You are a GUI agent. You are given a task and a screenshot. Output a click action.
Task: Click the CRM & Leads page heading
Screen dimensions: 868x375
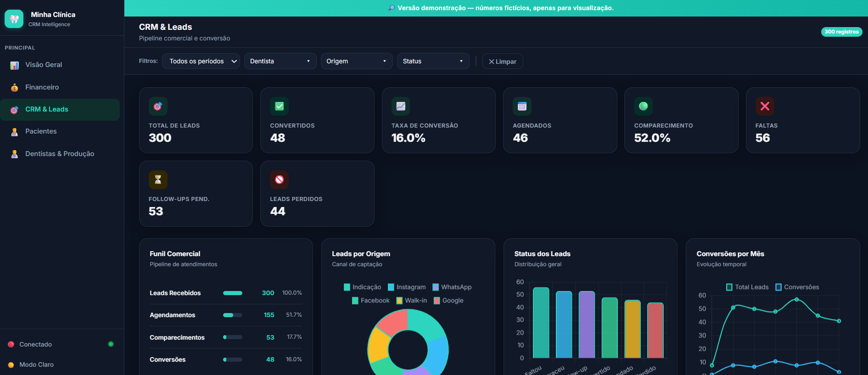(x=165, y=27)
